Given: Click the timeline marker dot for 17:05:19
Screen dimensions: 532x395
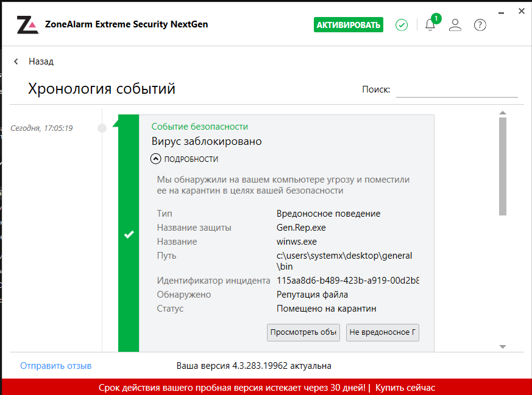Looking at the screenshot, I should click(102, 128).
